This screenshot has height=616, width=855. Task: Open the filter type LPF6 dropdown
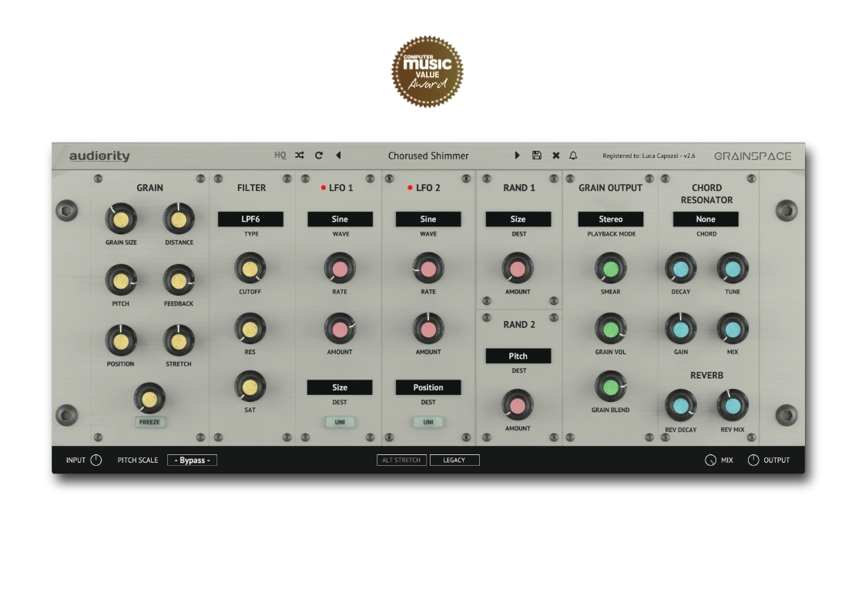click(x=250, y=219)
